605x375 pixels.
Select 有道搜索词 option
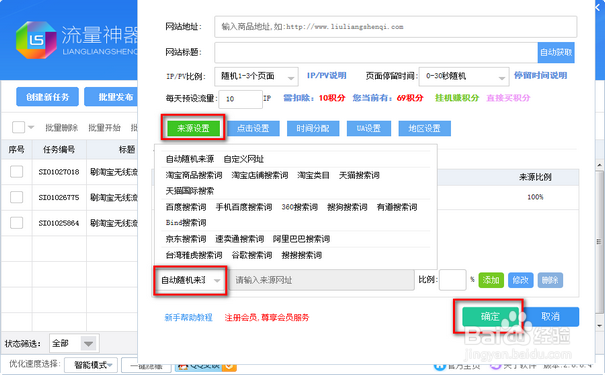(397, 207)
